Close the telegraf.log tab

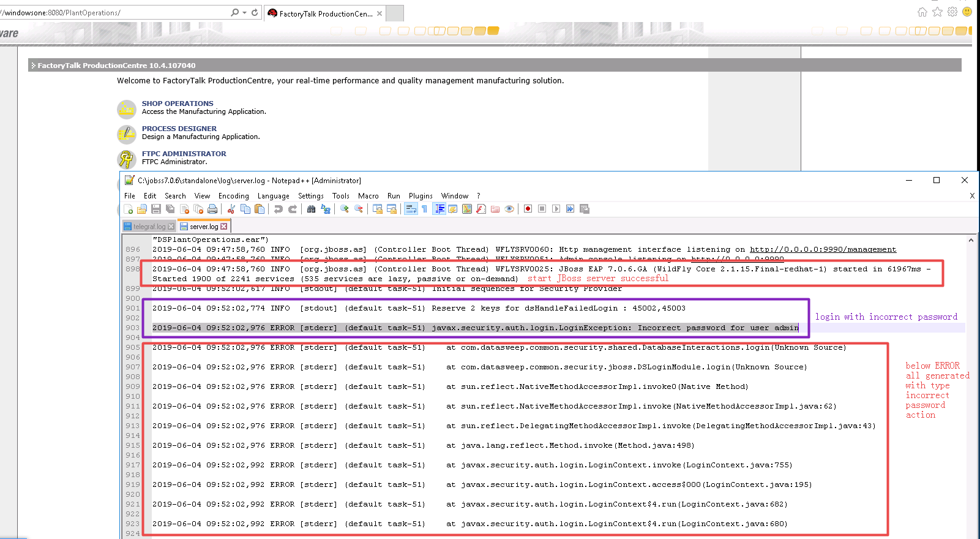pos(171,227)
